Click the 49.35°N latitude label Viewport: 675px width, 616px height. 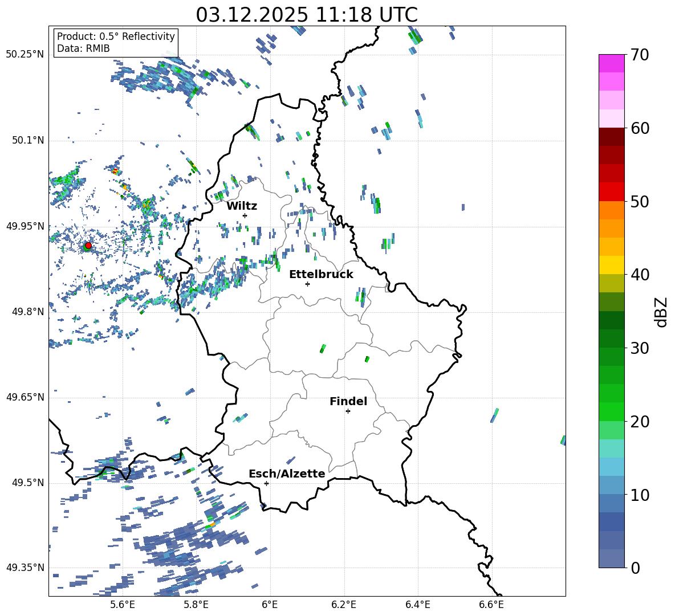point(25,568)
